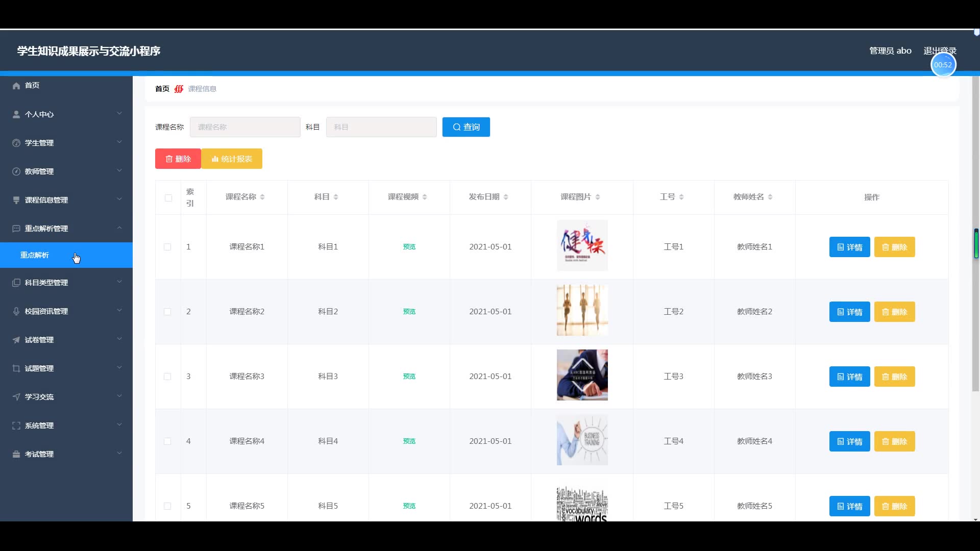Check the checkbox for row 课程名称2
Viewport: 980px width, 551px height.
pyautogui.click(x=167, y=312)
